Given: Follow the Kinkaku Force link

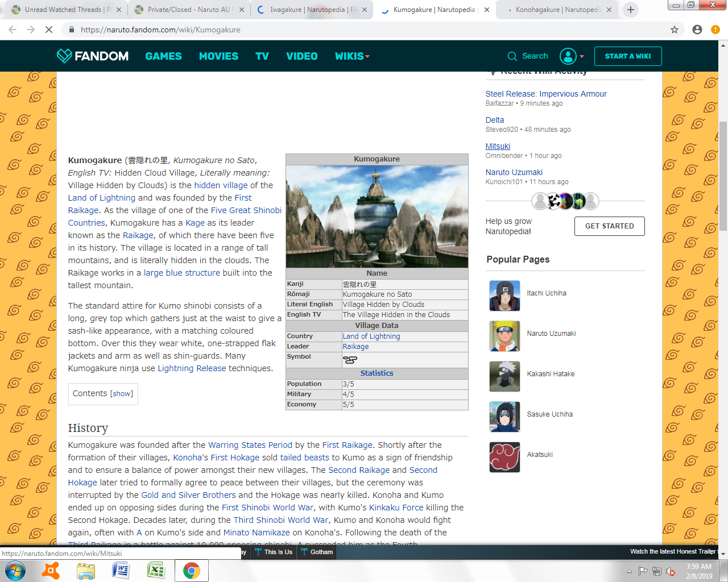Looking at the screenshot, I should (396, 508).
